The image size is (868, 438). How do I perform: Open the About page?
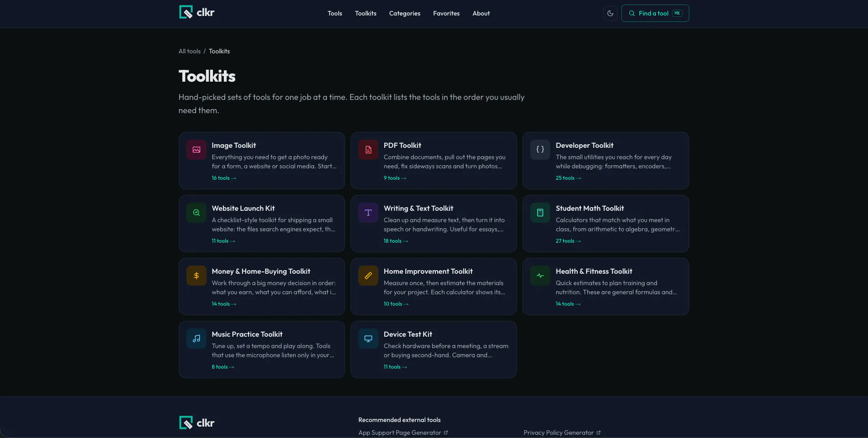(481, 13)
